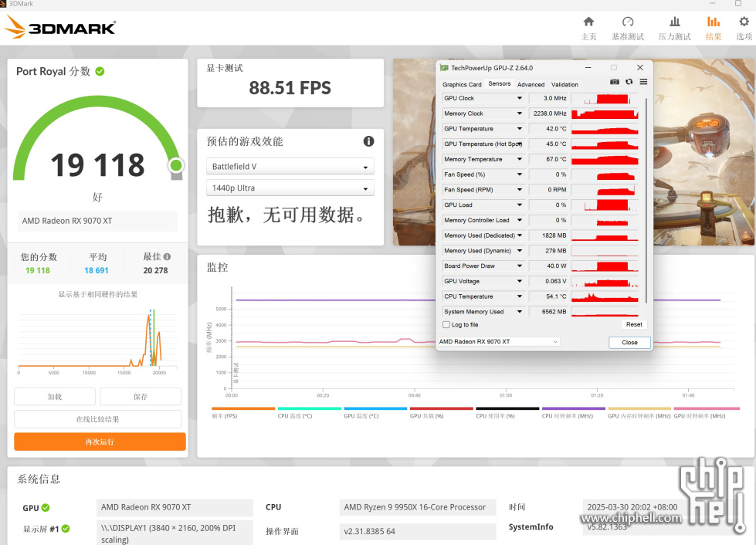Open the Memory Temperature sensor dropdown
Viewport: 756px width, 545px height.
click(x=519, y=159)
